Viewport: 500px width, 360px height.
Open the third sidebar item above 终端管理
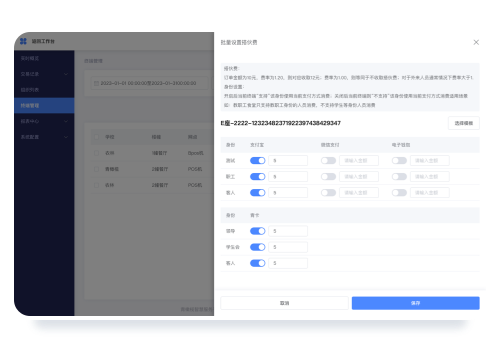click(x=44, y=90)
